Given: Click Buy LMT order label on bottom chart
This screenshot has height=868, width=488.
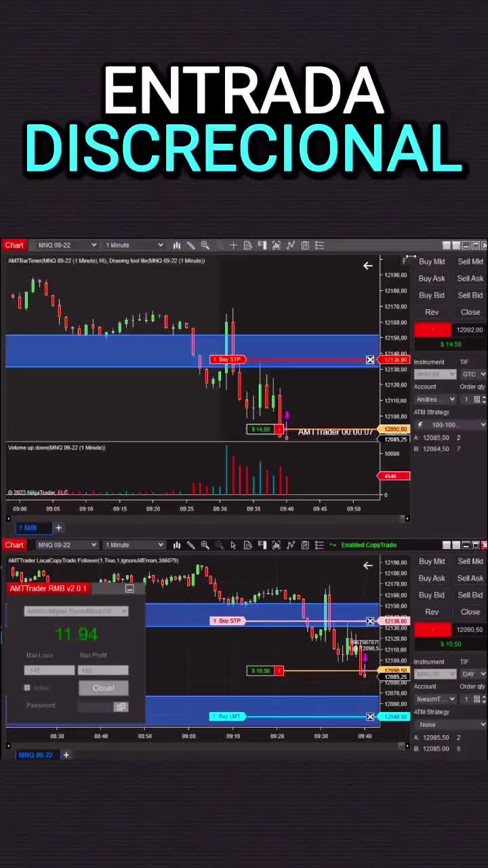Looking at the screenshot, I should point(227,717).
